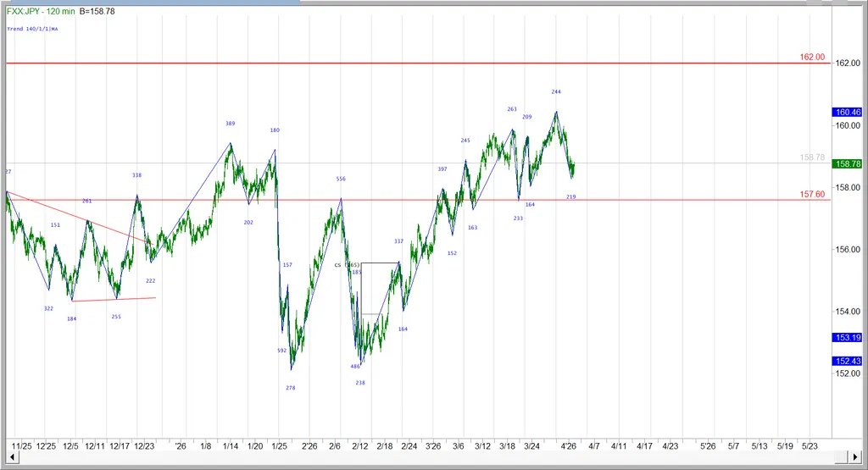Click the 156.00 value on price axis
The height and width of the screenshot is (470, 868).
click(x=845, y=250)
